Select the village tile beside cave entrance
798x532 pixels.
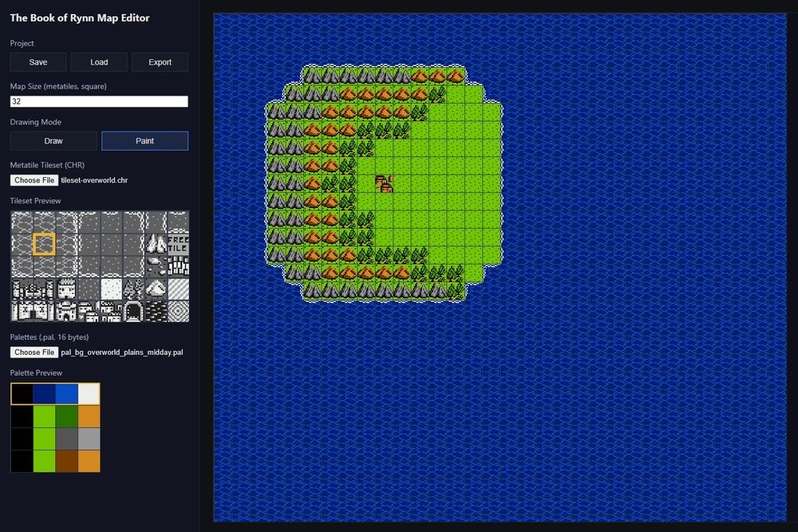(x=112, y=311)
